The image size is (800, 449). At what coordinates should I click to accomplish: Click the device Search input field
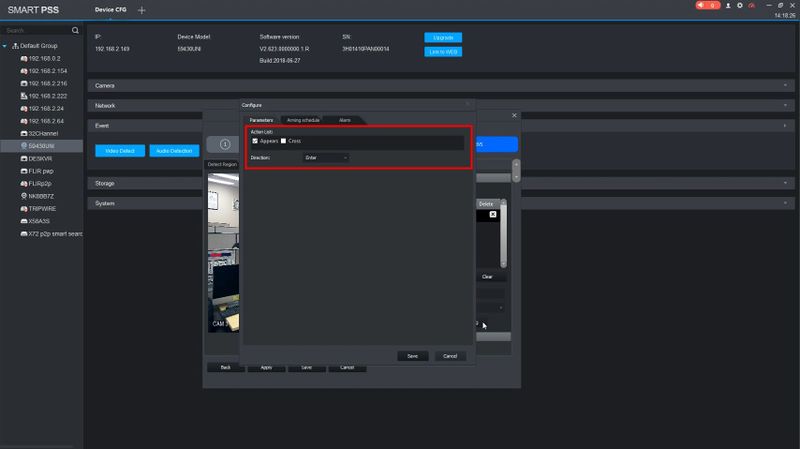pos(36,31)
